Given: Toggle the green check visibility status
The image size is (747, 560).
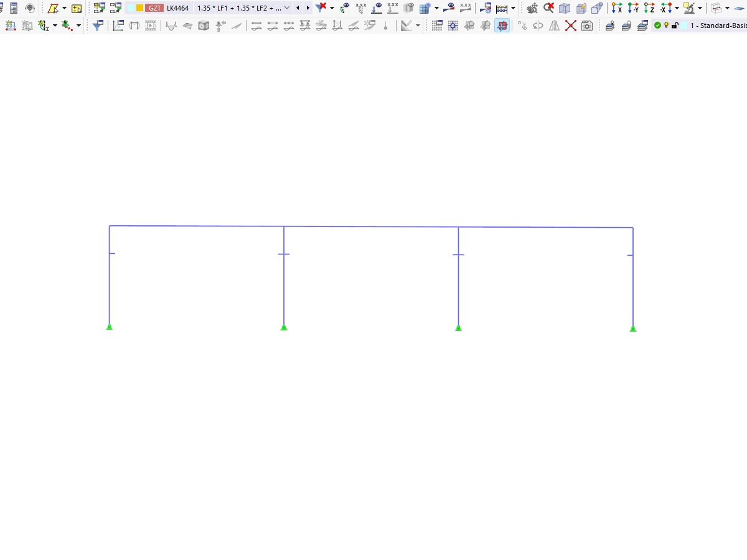Looking at the screenshot, I should 657,26.
